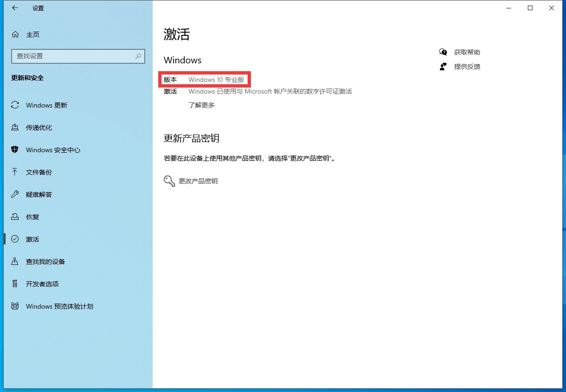Click the 文件备份 upload arrow icon
Screen dimensions: 566x392
(x=15, y=172)
